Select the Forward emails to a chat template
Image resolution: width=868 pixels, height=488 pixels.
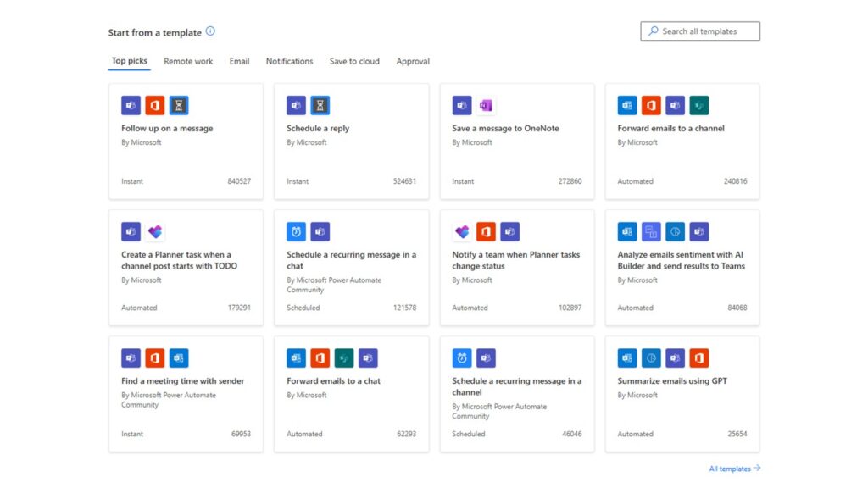point(352,395)
